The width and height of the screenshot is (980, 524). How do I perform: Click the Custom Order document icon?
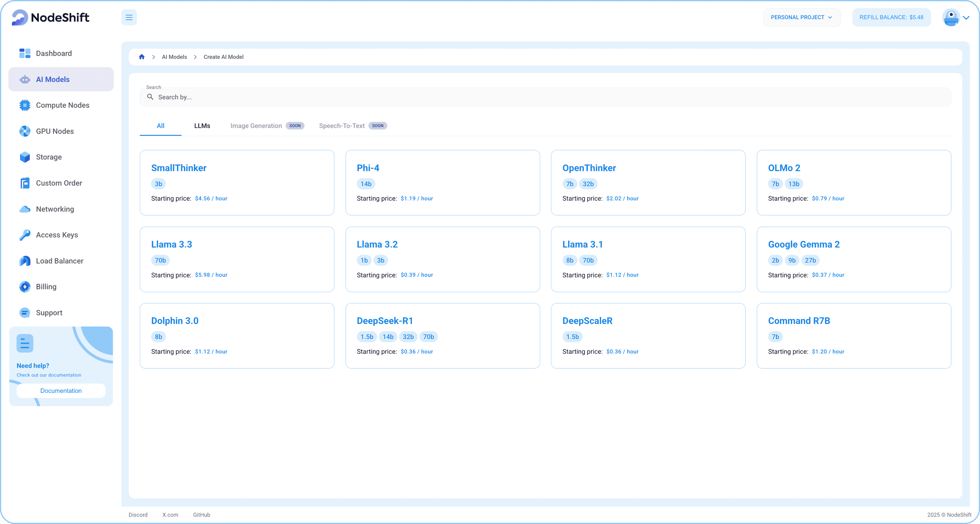click(25, 183)
